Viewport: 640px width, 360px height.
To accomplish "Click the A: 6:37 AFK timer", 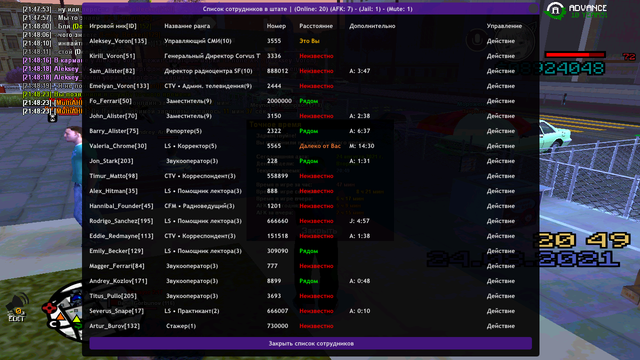I will 360,131.
